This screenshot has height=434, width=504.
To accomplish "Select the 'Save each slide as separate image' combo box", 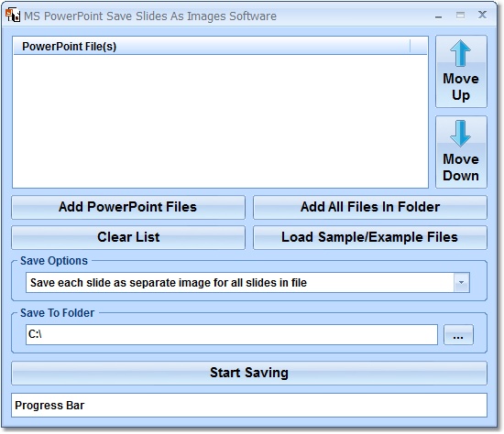I will 247,283.
